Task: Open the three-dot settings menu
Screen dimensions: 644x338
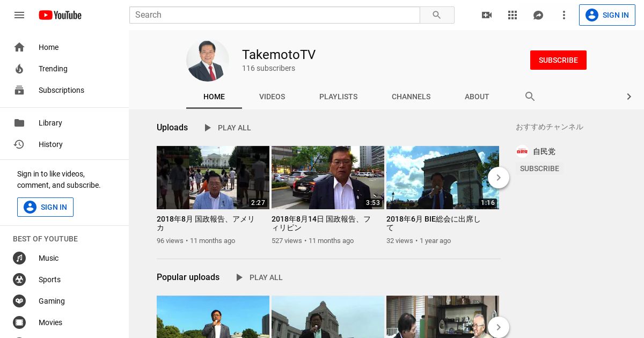Action: click(564, 15)
